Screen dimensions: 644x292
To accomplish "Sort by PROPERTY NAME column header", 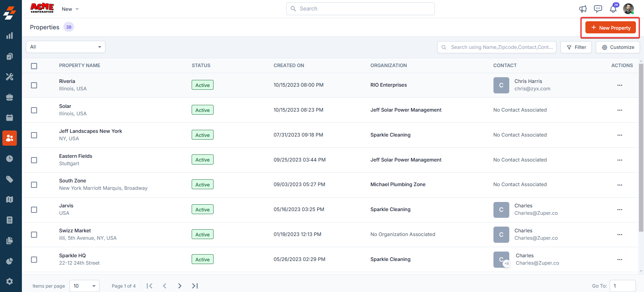I will click(79, 65).
